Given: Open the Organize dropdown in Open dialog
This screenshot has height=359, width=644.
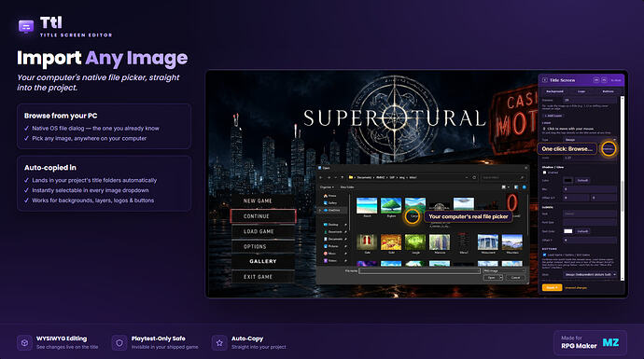Looking at the screenshot, I should 327,187.
